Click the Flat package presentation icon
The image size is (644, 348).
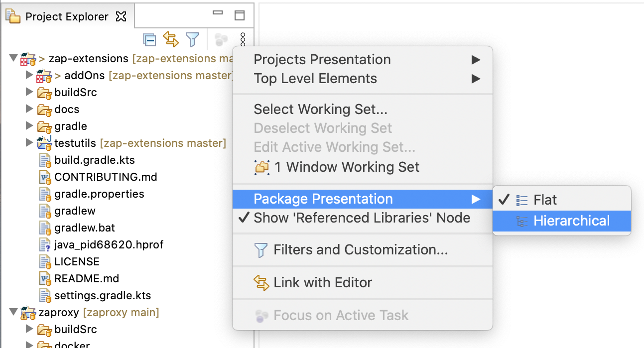(522, 200)
